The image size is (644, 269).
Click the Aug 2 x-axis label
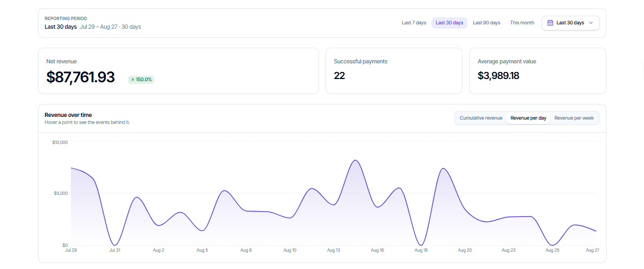159,250
